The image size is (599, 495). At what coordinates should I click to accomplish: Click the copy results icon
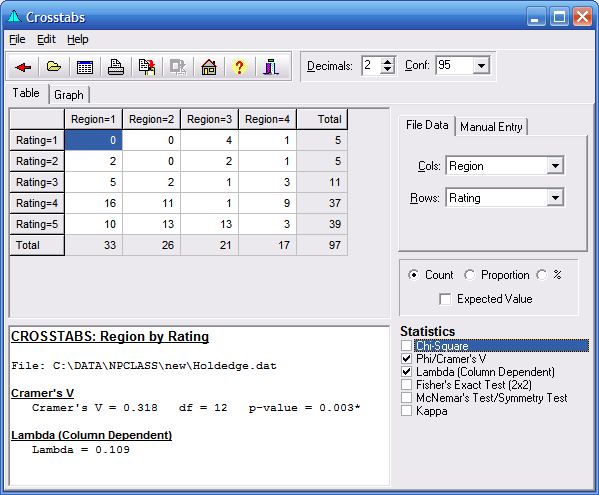[147, 67]
